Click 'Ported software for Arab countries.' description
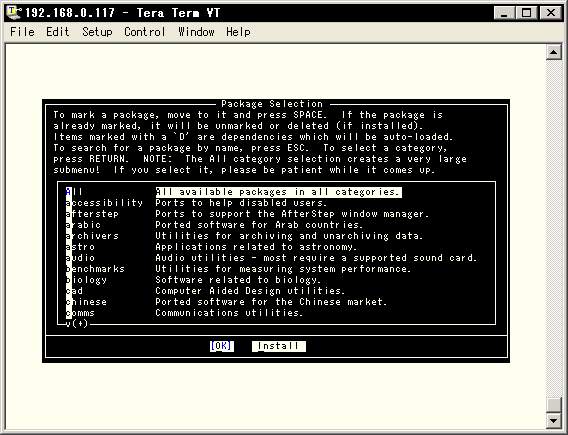This screenshot has height=435, width=568. tap(259, 225)
